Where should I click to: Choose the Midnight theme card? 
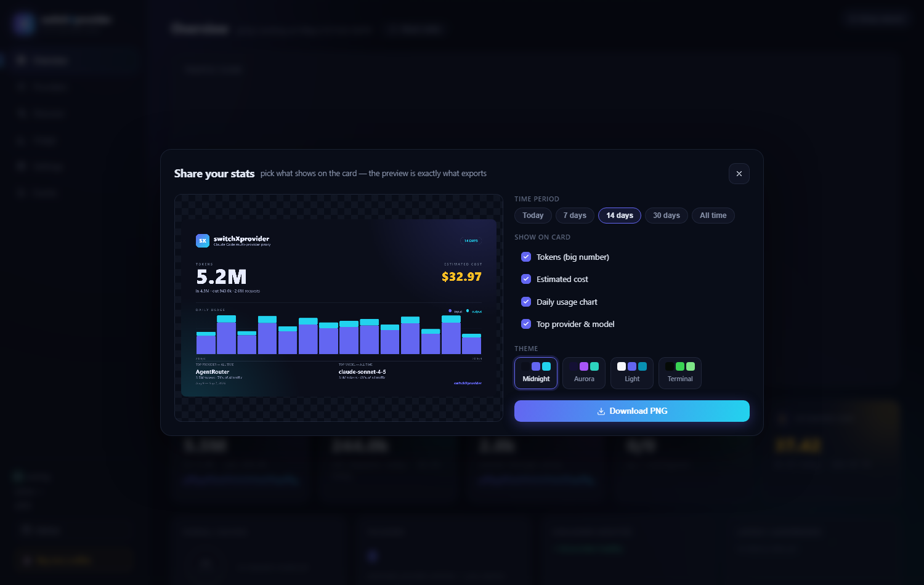tap(536, 373)
